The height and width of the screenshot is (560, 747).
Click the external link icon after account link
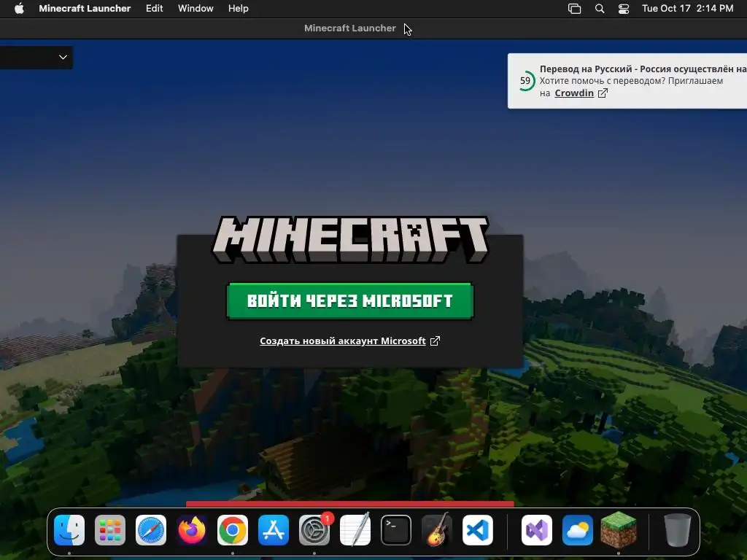click(435, 341)
